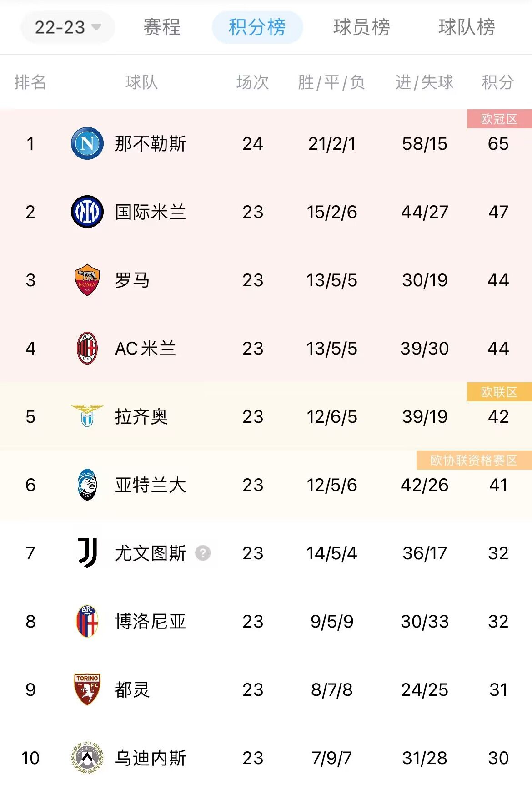
Task: Open the question mark tooltip beside 尤文图斯
Action: pos(203,553)
